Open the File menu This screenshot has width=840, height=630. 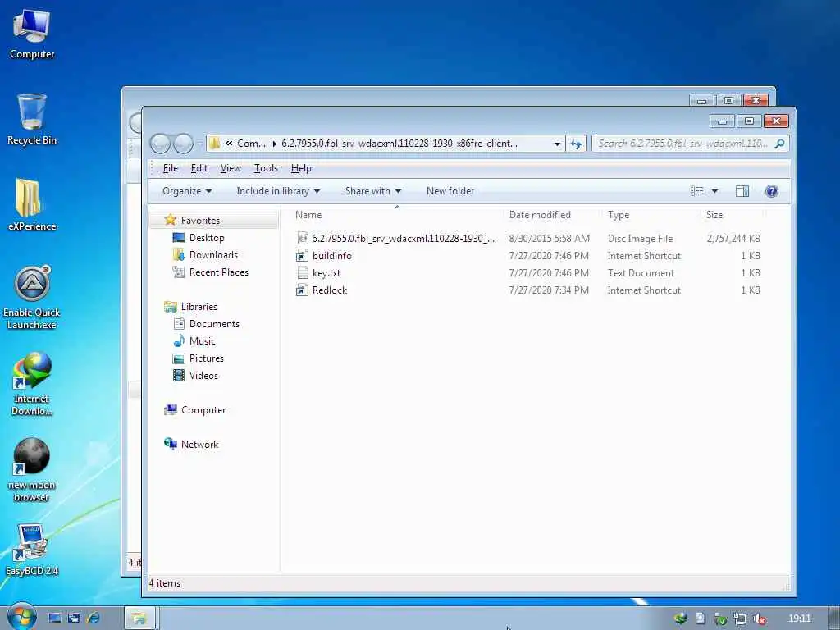tap(171, 168)
